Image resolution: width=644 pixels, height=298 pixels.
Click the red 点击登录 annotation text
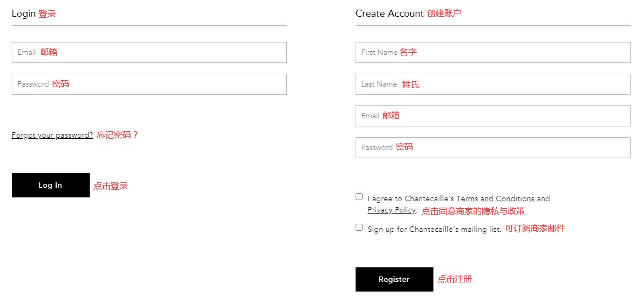point(111,186)
